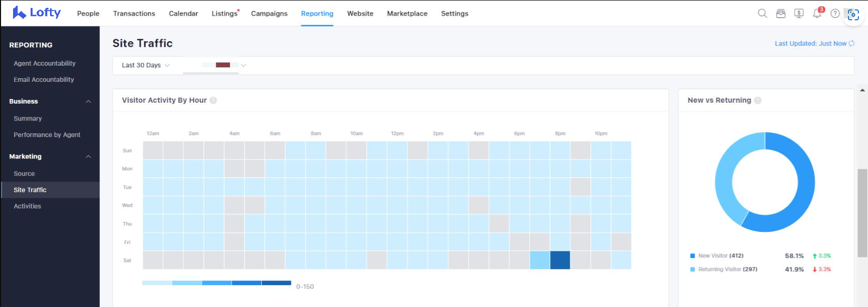868x307 pixels.
Task: Open Agent Accountability report
Action: coord(45,64)
